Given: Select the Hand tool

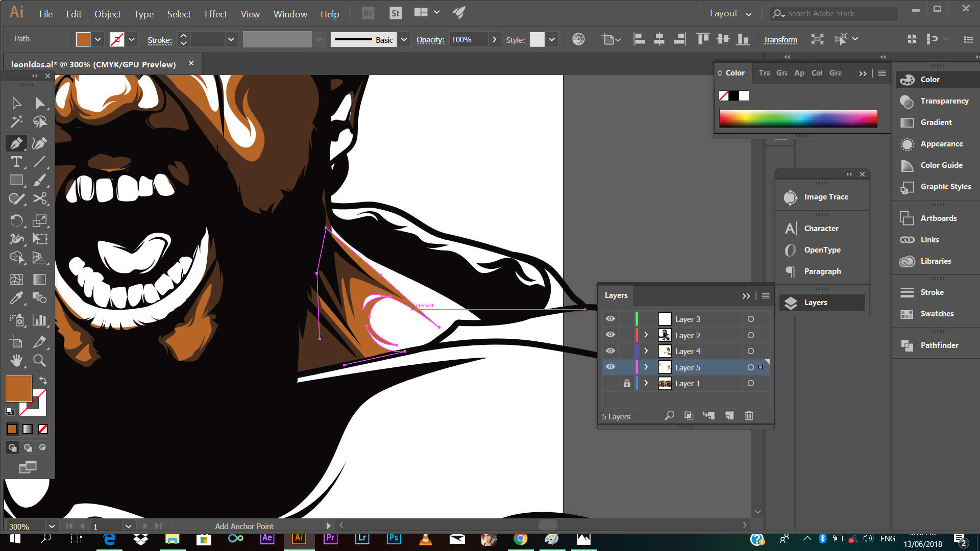Looking at the screenshot, I should click(16, 361).
